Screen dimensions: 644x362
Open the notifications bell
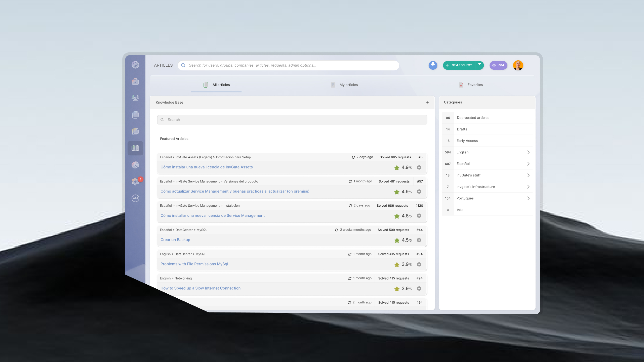pyautogui.click(x=433, y=65)
